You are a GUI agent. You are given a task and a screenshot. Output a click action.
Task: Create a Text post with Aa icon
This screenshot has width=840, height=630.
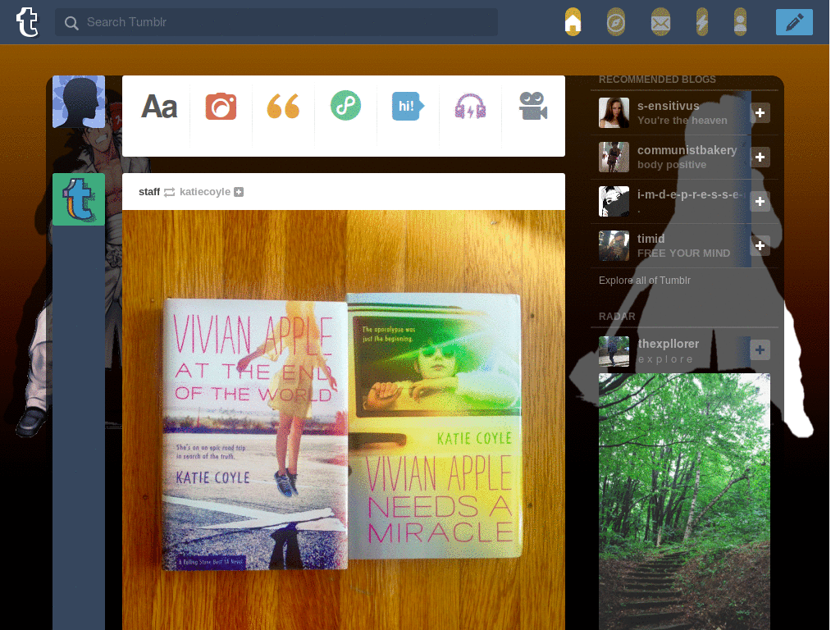coord(159,107)
